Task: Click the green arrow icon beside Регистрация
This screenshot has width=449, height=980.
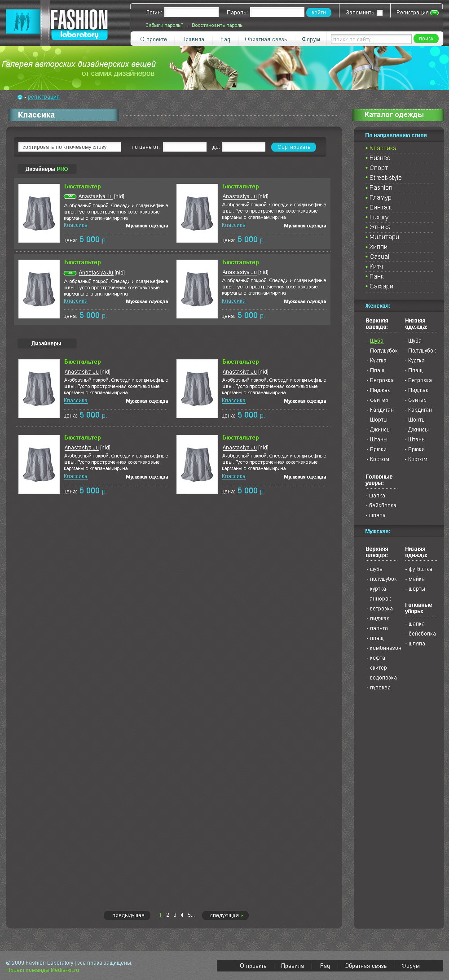Action: pyautogui.click(x=434, y=13)
